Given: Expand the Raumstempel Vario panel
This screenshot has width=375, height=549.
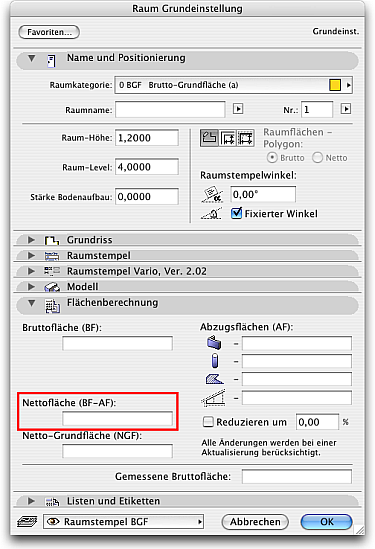Looking at the screenshot, I should (x=32, y=271).
